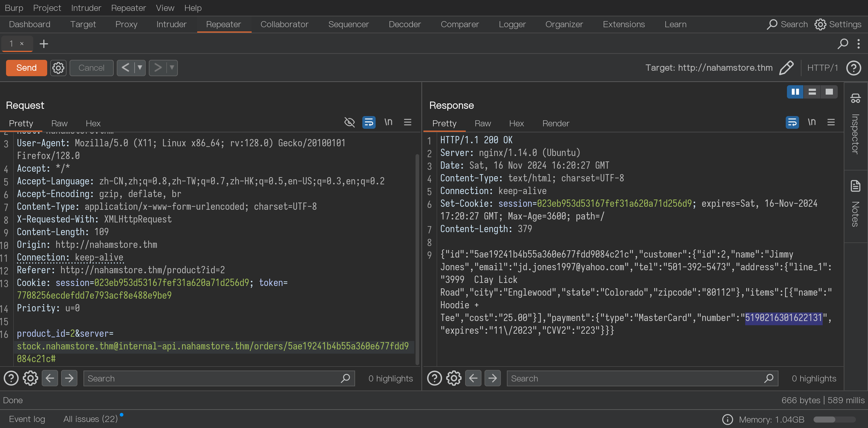Image resolution: width=868 pixels, height=428 pixels.
Task: Toggle response word wrap button
Action: point(792,122)
